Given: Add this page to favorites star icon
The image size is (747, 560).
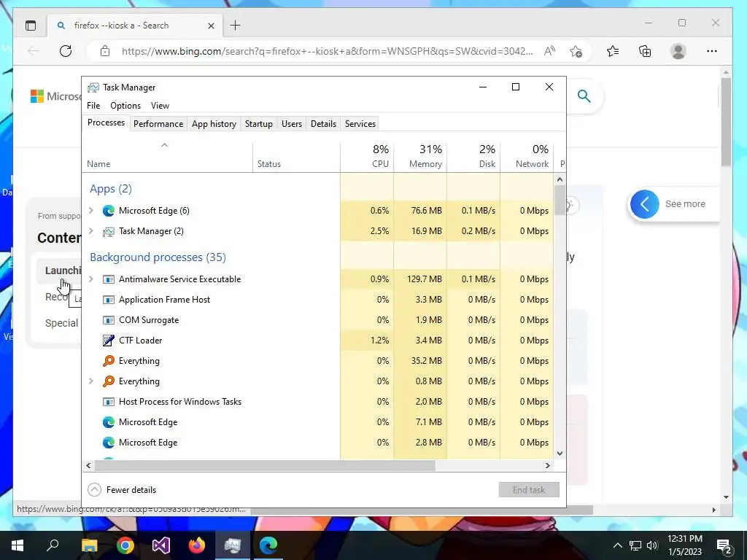Looking at the screenshot, I should point(576,51).
